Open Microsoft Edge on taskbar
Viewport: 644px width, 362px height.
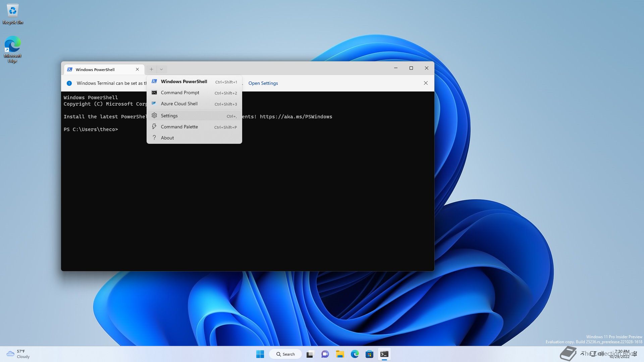pyautogui.click(x=355, y=354)
